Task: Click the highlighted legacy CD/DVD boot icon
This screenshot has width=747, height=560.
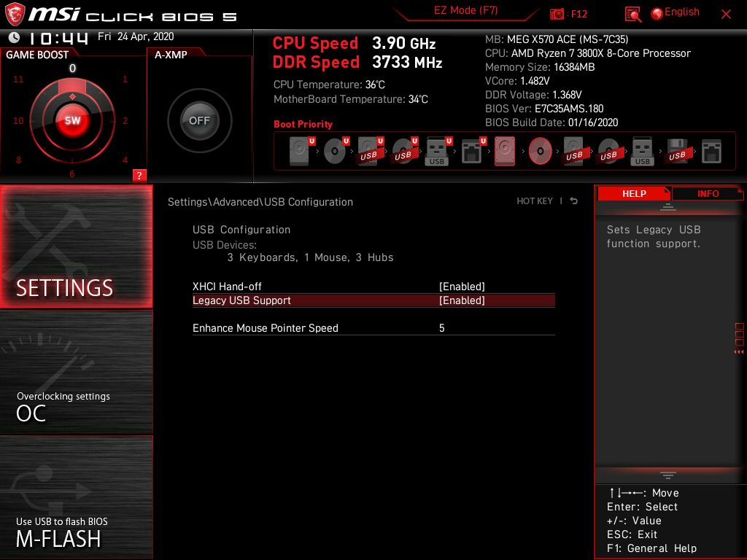Action: [541, 151]
